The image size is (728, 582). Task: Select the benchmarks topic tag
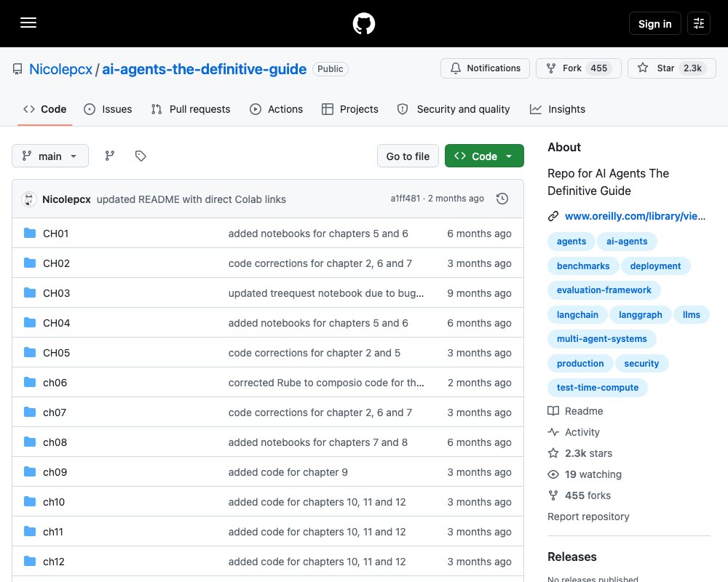point(583,266)
